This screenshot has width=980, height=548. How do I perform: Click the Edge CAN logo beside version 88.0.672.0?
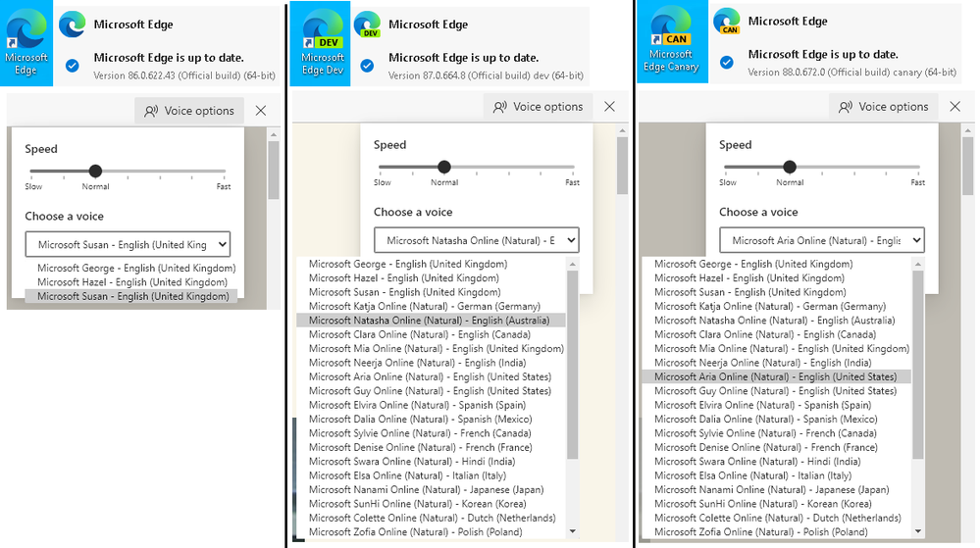point(727,21)
